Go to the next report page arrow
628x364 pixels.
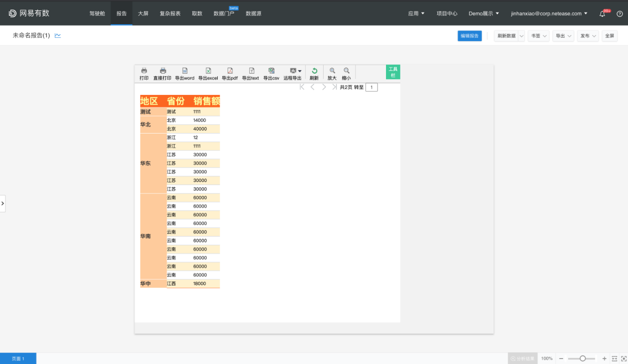pyautogui.click(x=324, y=87)
